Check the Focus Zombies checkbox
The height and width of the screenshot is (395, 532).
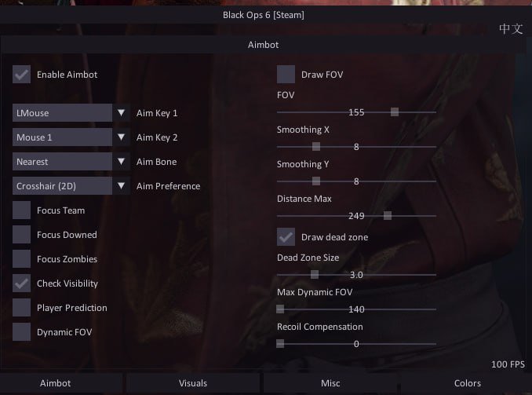pos(22,259)
